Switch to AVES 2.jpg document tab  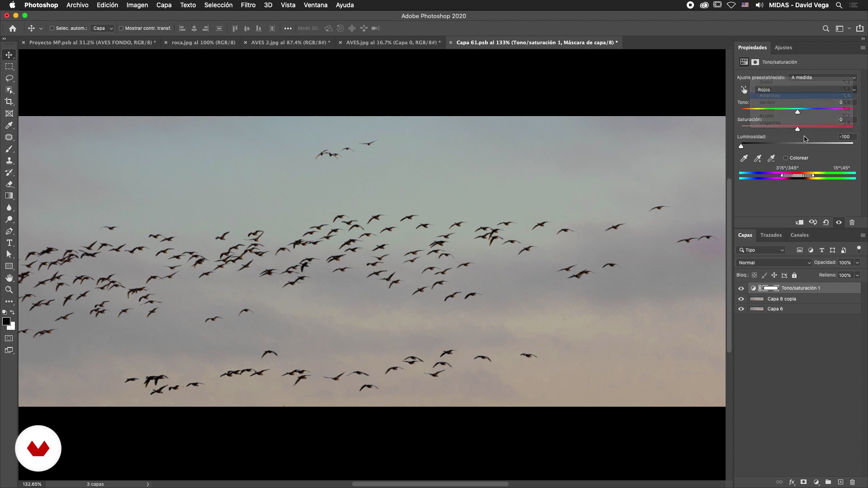click(290, 42)
